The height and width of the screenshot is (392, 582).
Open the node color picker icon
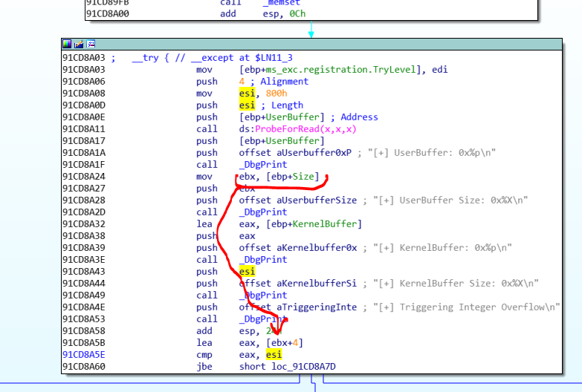(68, 44)
